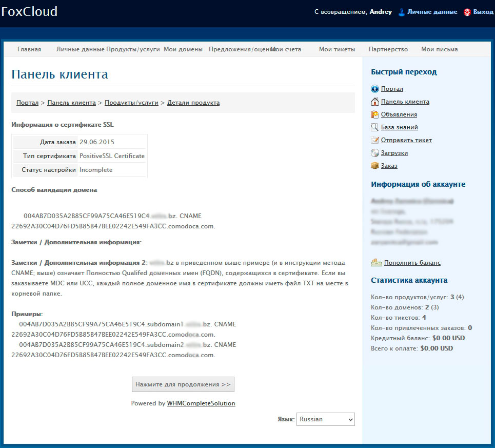Click the Выход logout link

click(x=483, y=12)
